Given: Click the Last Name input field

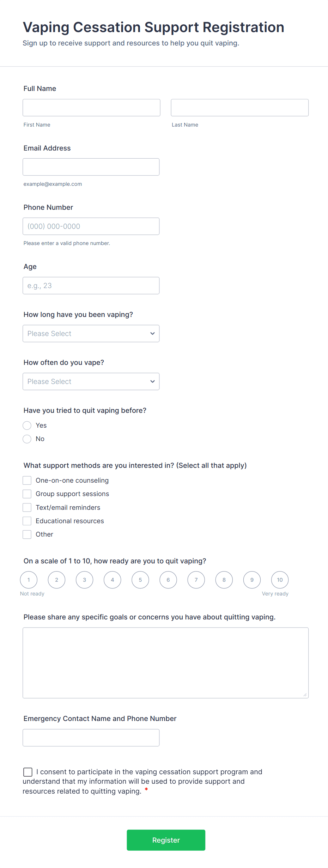Looking at the screenshot, I should 239,108.
